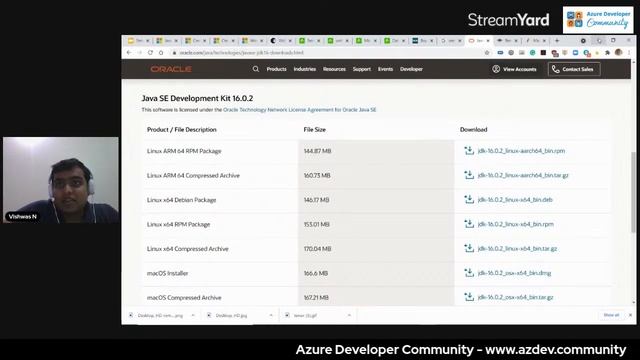
Task: Download jdk-16.0.2_linux-aarch64_bin.tar.gz link
Action: [523, 175]
